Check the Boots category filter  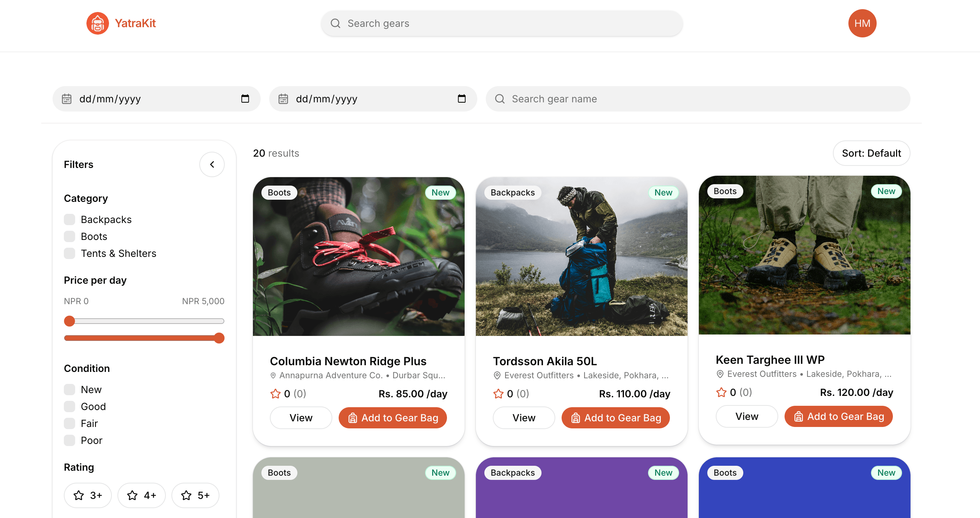(x=69, y=236)
